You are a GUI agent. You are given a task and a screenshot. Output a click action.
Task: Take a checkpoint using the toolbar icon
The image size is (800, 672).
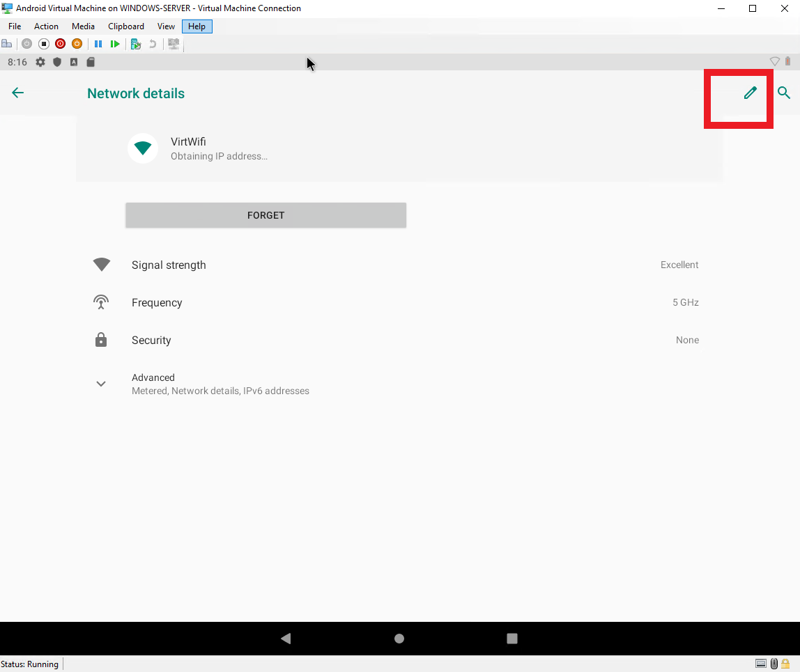135,43
